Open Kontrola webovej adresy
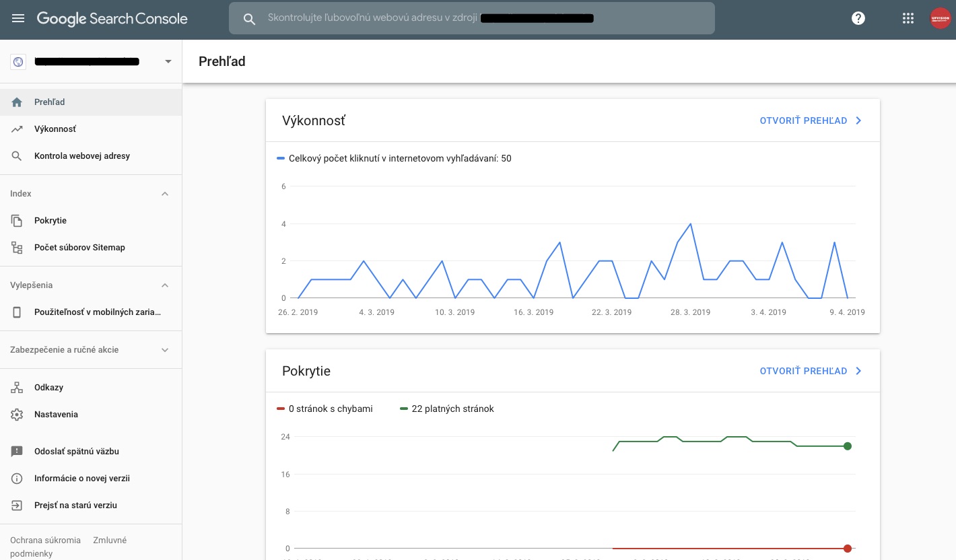 click(x=91, y=156)
